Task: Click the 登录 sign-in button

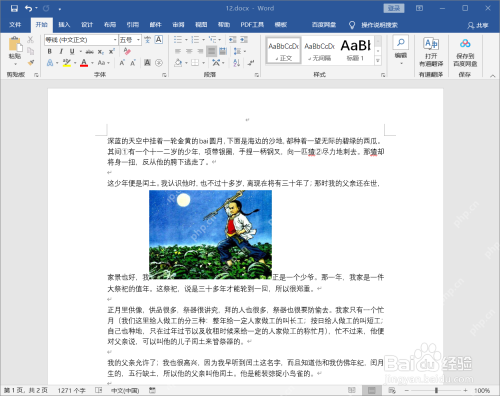Action: click(x=394, y=8)
